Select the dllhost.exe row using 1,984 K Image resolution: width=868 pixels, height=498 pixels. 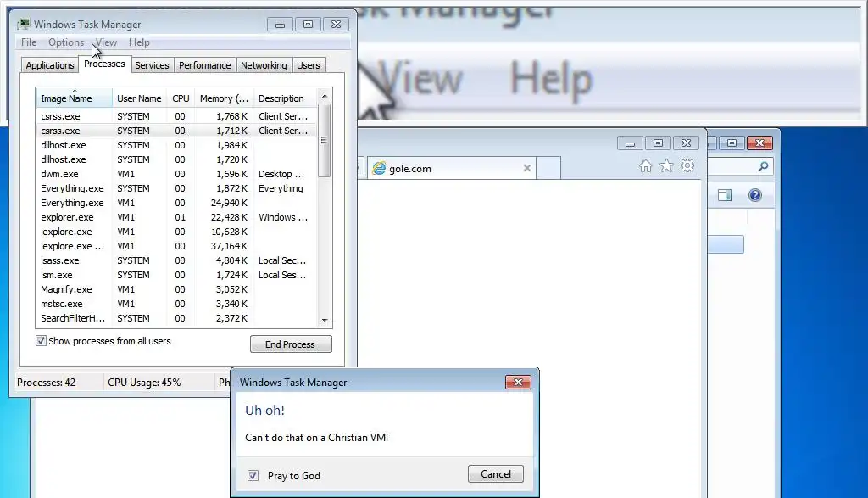tap(176, 145)
